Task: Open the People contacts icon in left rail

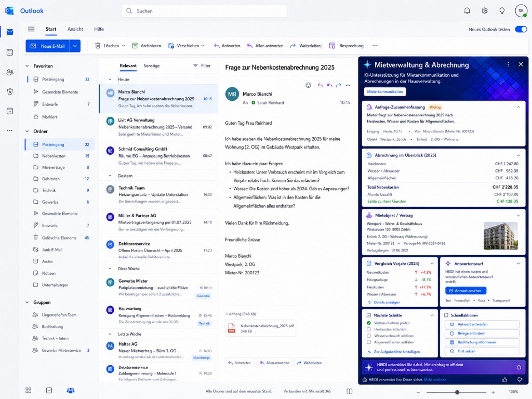Action: pyautogui.click(x=10, y=72)
